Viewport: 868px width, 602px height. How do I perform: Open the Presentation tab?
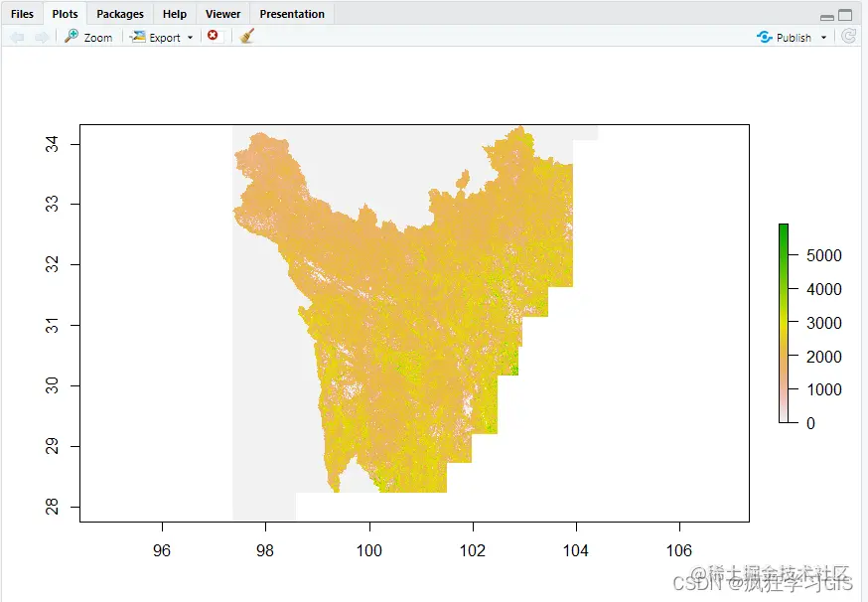pos(292,14)
